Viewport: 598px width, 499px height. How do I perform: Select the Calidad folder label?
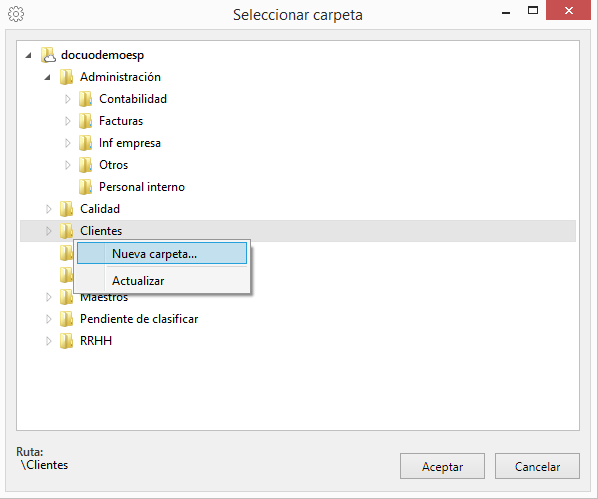point(100,209)
